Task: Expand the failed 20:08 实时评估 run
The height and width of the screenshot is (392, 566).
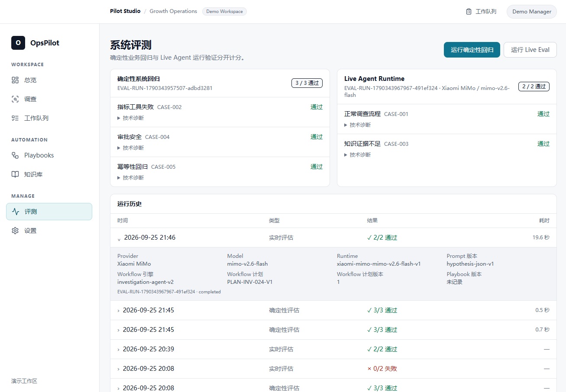Action: [x=333, y=369]
